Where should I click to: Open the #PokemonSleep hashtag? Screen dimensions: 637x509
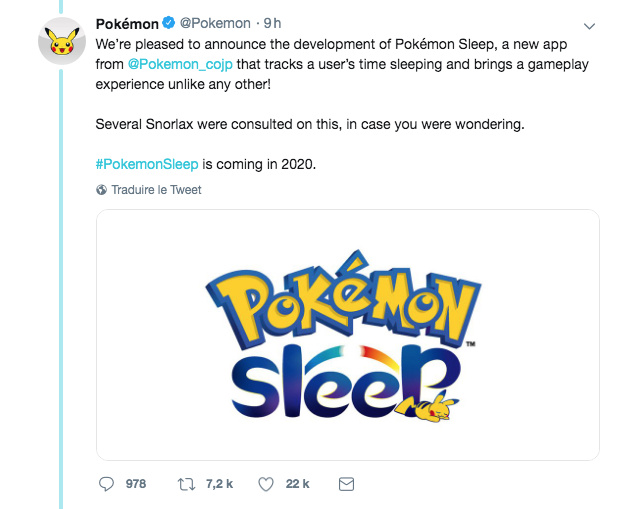(x=147, y=164)
